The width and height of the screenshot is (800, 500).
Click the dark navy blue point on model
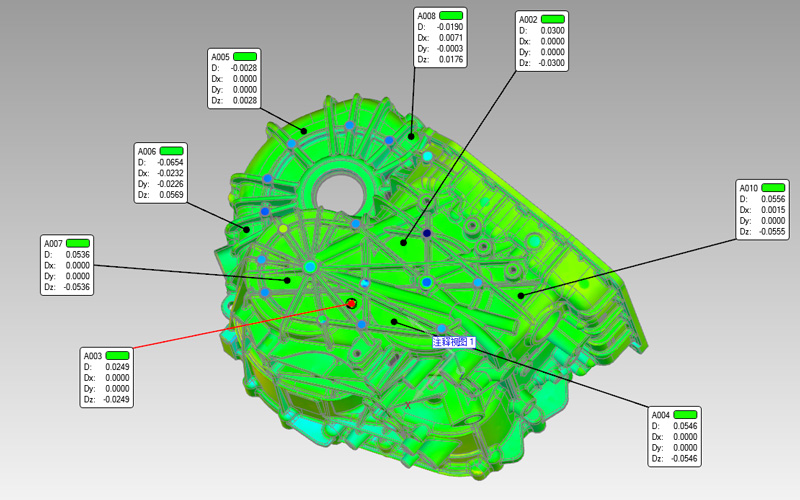pos(427,233)
